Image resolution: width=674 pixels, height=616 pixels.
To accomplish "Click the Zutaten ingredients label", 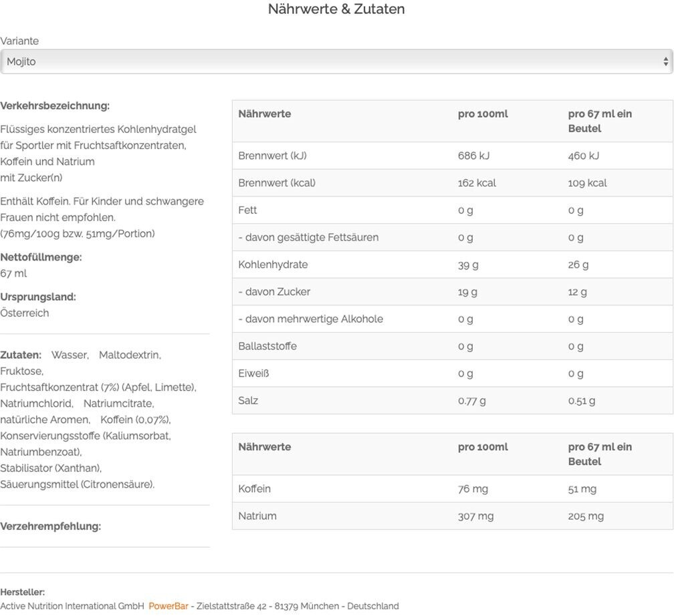I will click(x=20, y=355).
